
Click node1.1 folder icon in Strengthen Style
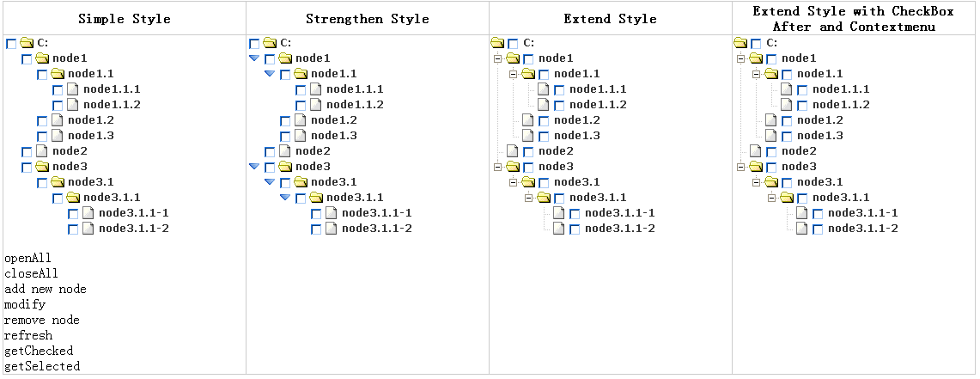301,74
